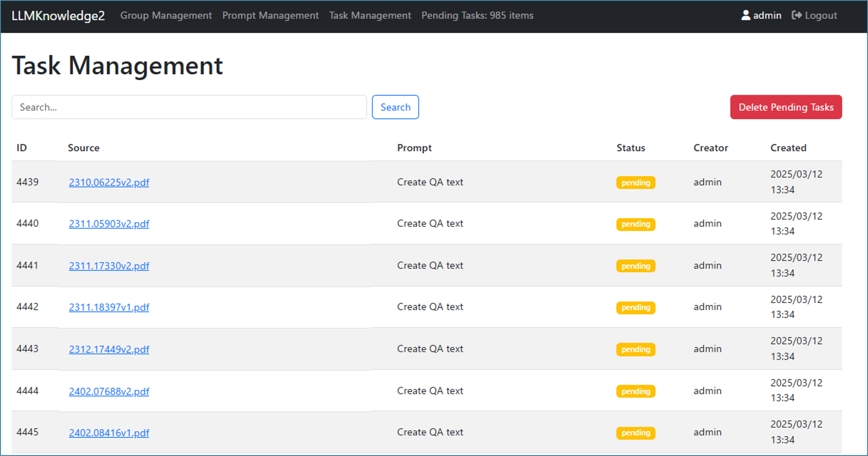The image size is (868, 456).
Task: Go to Prompt Management page
Action: point(270,16)
